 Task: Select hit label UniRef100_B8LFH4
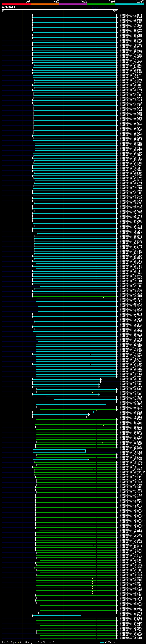[x=131, y=35]
